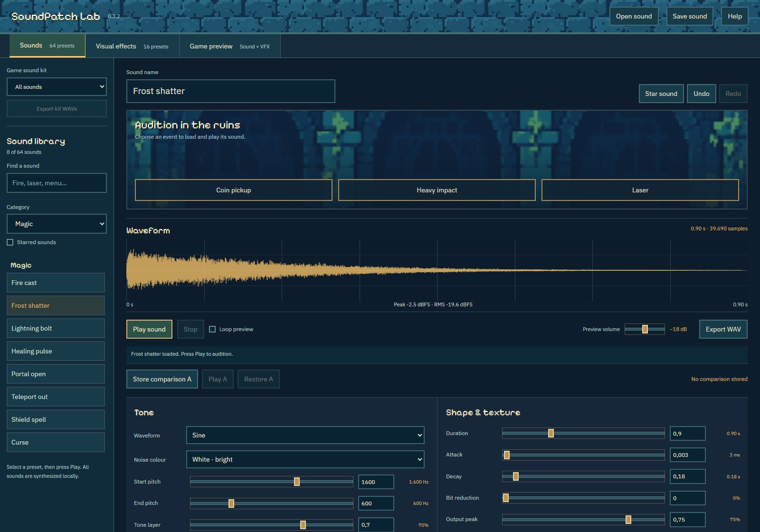
Task: Click the Decay slider
Action: click(583, 476)
